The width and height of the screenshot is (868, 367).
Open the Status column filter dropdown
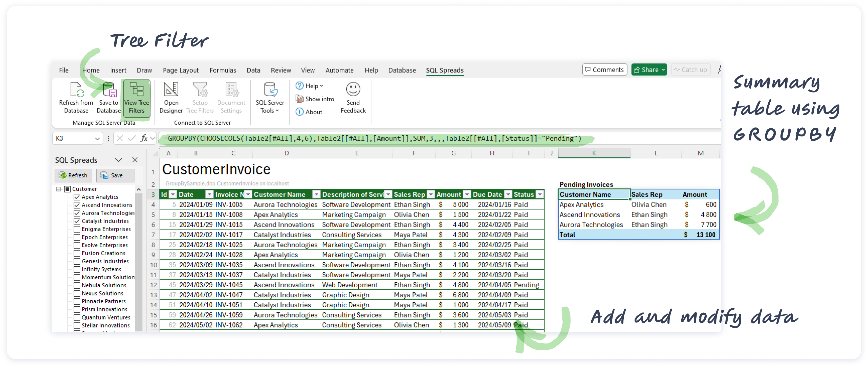540,195
